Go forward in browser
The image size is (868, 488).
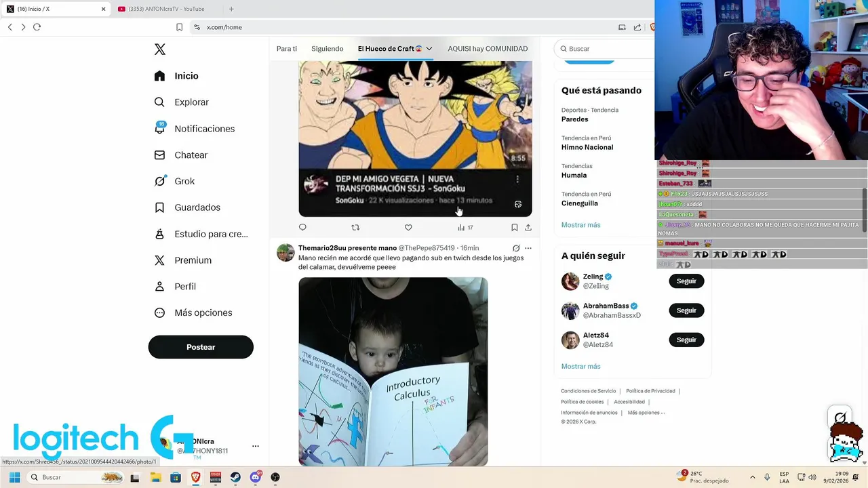23,27
